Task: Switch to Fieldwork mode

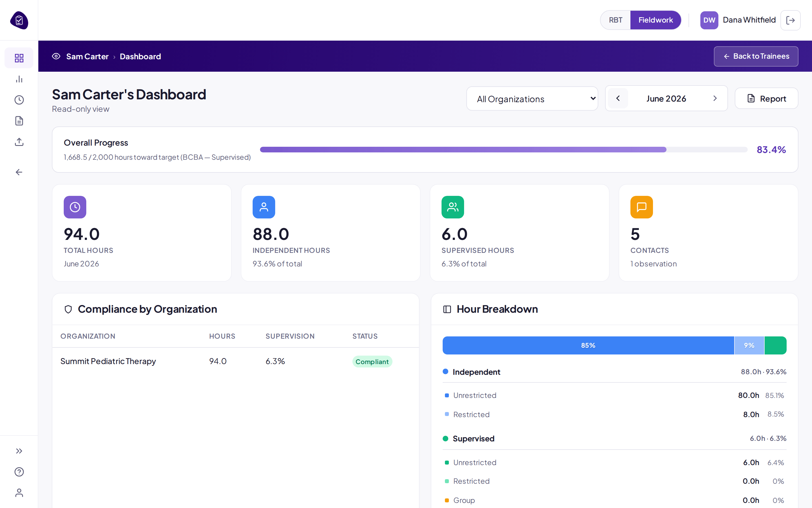Action: (x=655, y=20)
